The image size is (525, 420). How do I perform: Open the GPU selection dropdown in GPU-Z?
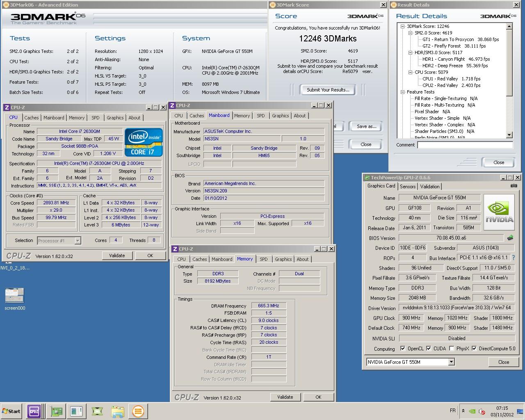[x=451, y=362]
